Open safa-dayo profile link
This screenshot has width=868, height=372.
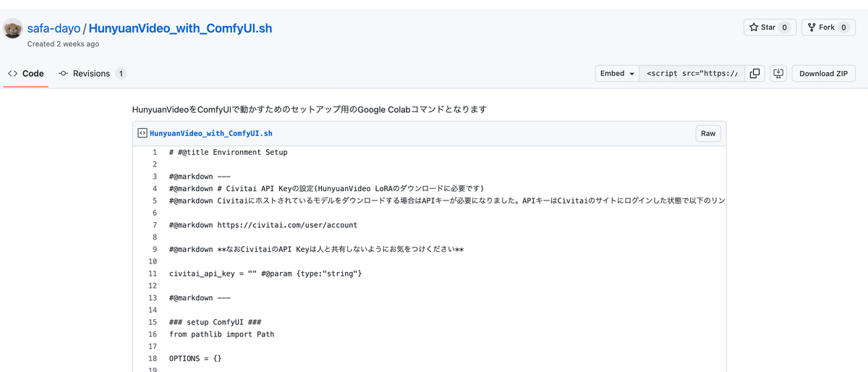54,29
